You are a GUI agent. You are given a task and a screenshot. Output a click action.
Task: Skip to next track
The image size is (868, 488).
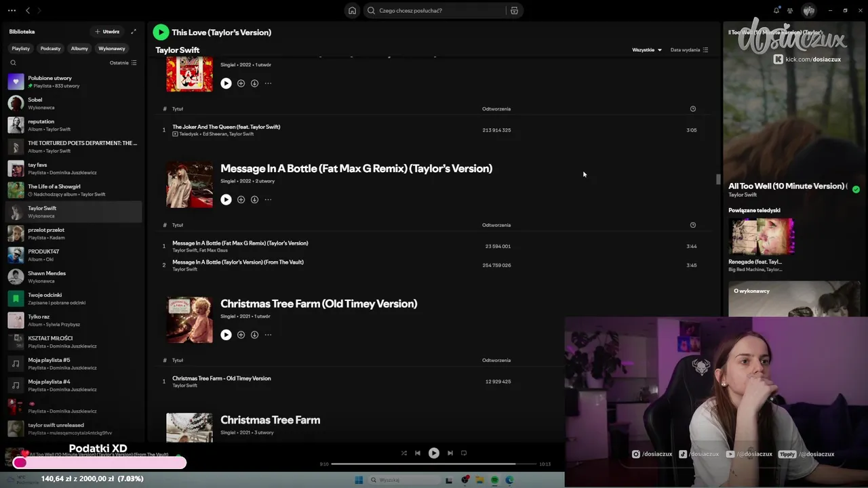[x=450, y=453]
